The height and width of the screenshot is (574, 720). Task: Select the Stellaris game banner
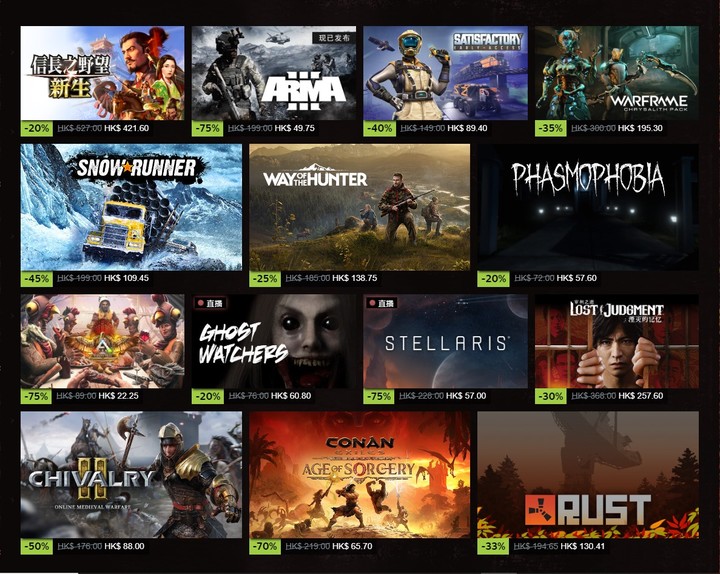(445, 341)
